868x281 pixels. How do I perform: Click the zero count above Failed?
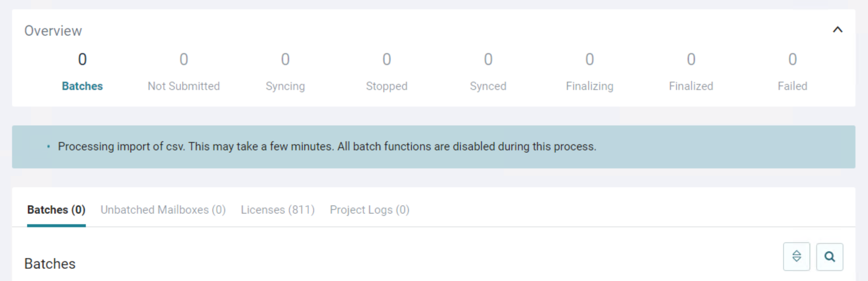click(792, 59)
